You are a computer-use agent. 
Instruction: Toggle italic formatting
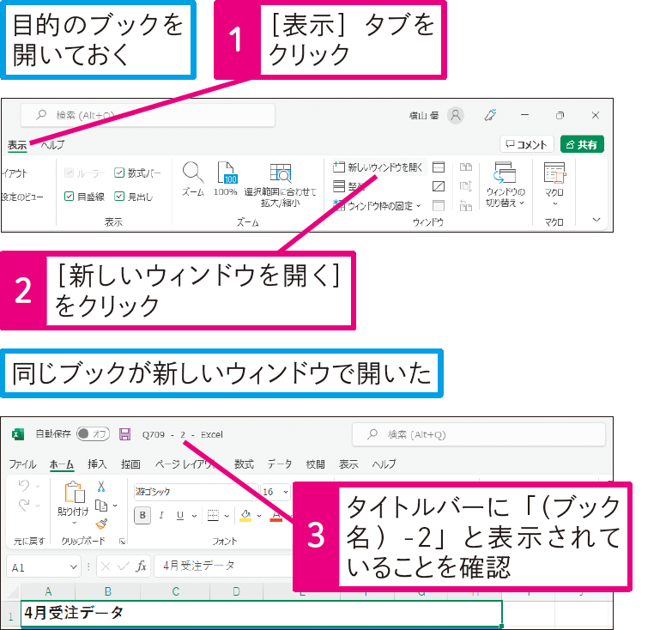coord(161,515)
